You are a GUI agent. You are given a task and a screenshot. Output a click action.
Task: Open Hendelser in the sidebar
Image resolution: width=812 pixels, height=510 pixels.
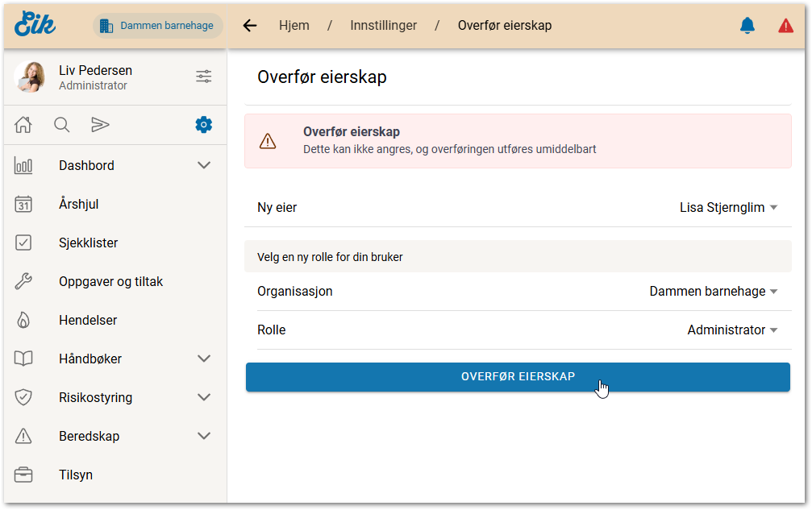88,320
